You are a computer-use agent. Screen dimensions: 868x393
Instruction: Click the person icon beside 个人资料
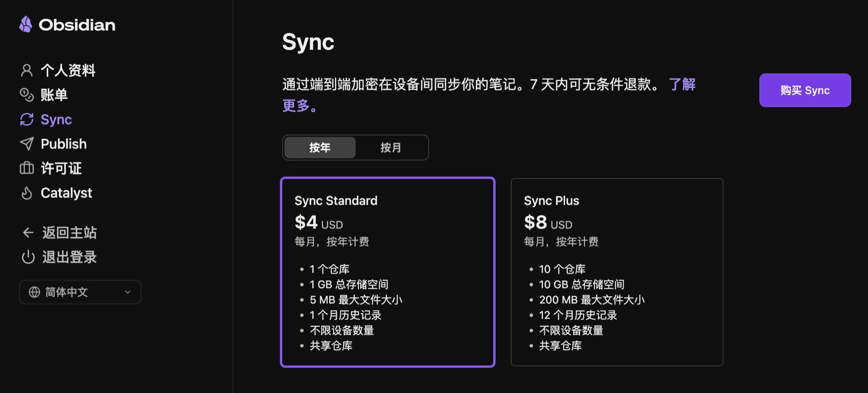click(27, 70)
